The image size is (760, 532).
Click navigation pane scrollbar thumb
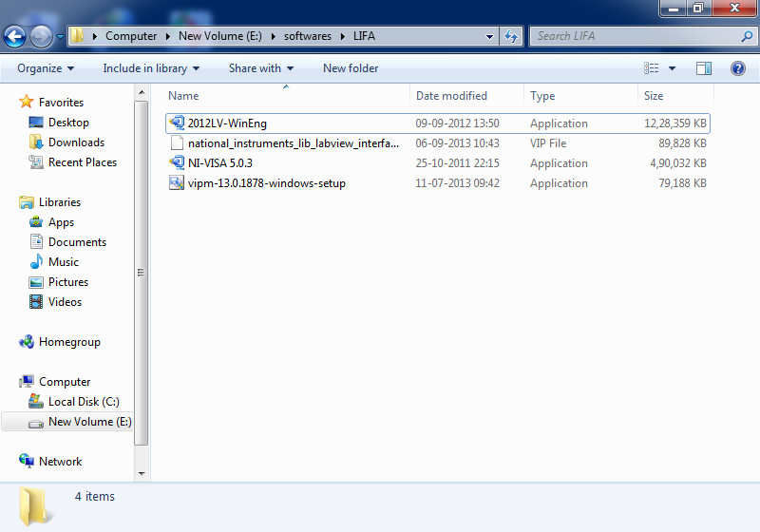click(x=141, y=273)
